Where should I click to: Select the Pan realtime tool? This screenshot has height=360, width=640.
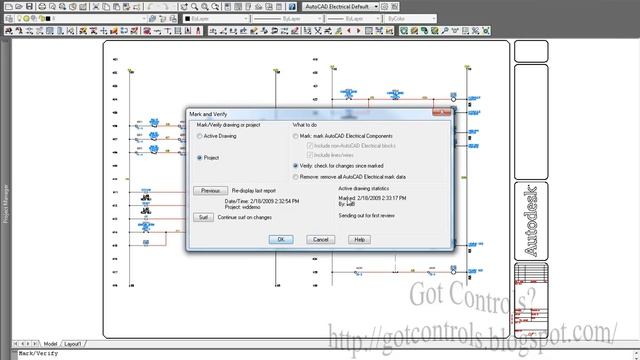(x=184, y=7)
